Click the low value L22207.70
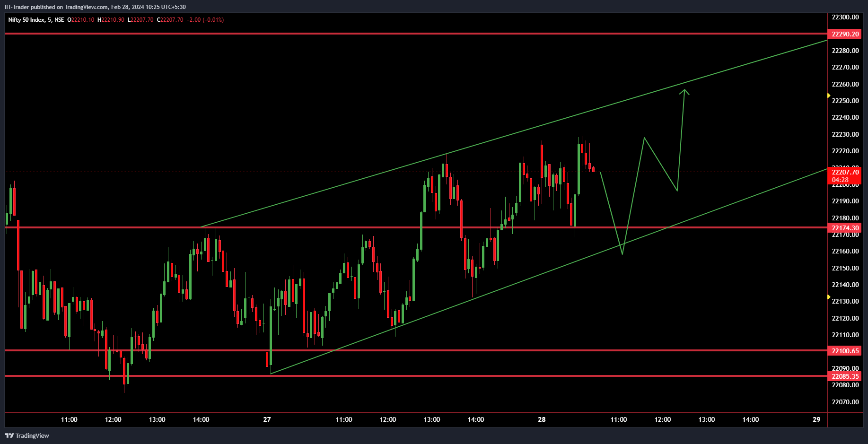The image size is (868, 444). click(140, 20)
